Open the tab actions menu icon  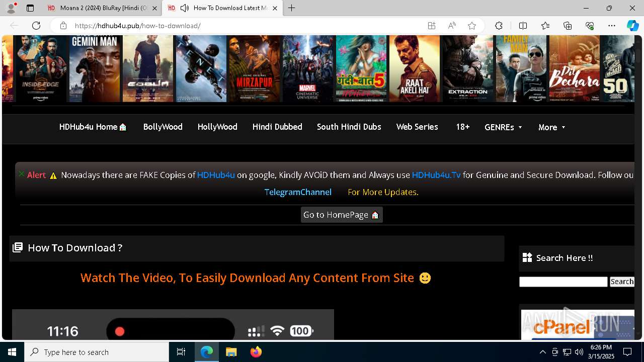click(30, 8)
